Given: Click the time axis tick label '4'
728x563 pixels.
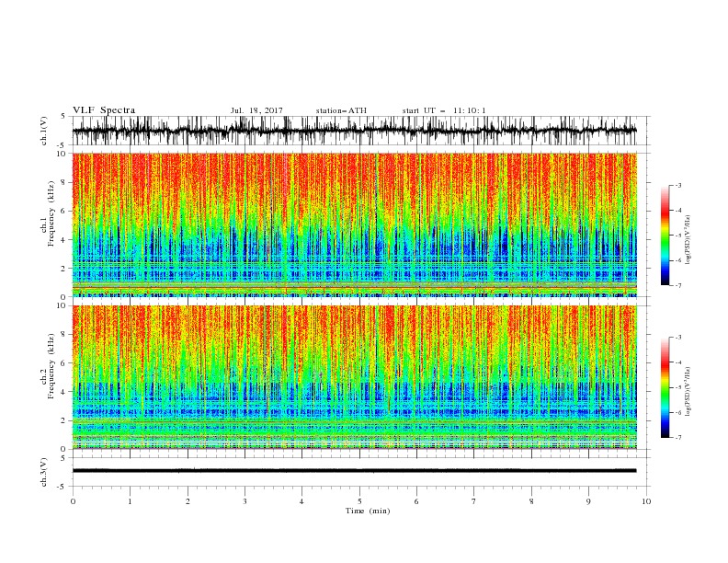Looking at the screenshot, I should (x=302, y=501).
